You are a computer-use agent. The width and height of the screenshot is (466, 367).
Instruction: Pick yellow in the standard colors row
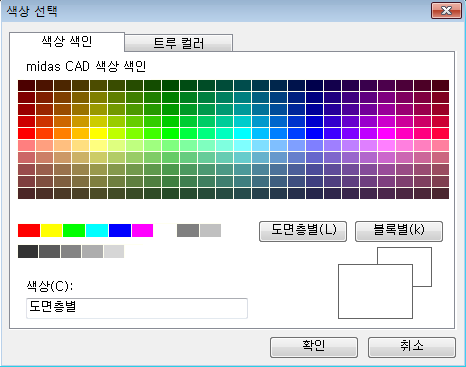(52, 230)
